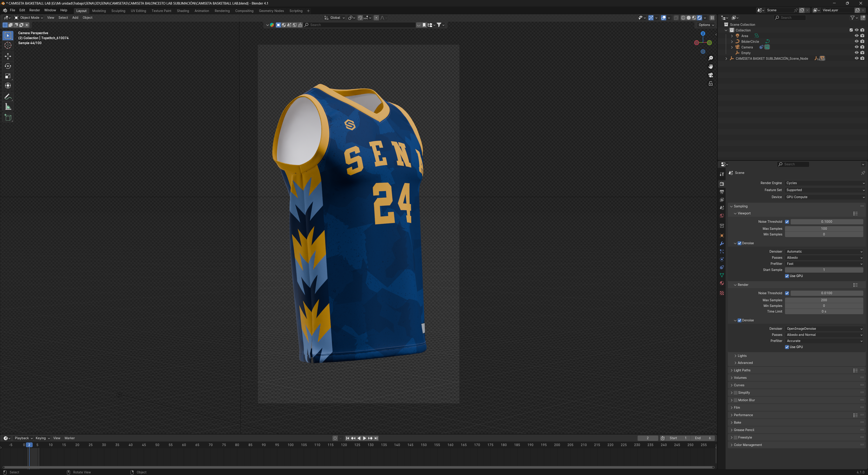Select the Add Cube tool
The image size is (868, 475).
(8, 118)
